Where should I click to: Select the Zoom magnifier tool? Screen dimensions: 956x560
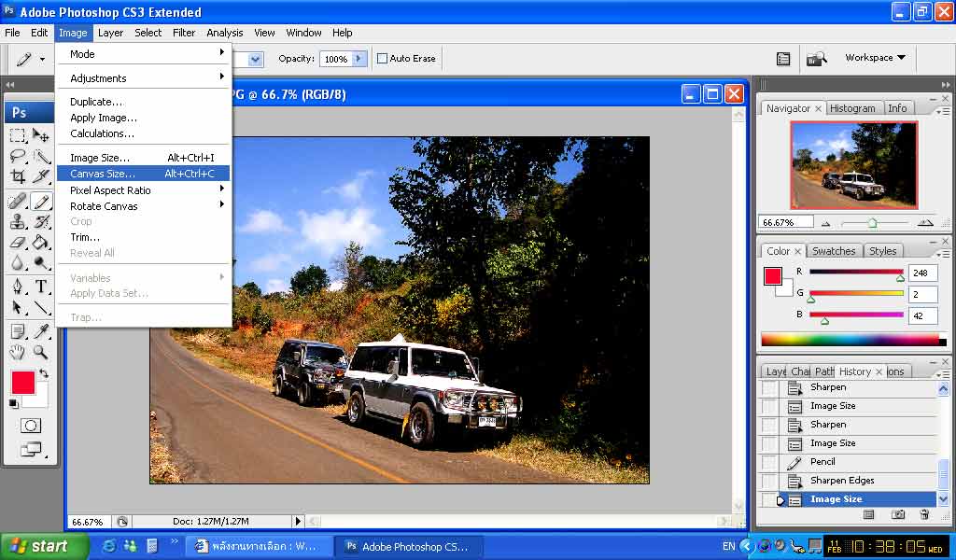point(41,352)
